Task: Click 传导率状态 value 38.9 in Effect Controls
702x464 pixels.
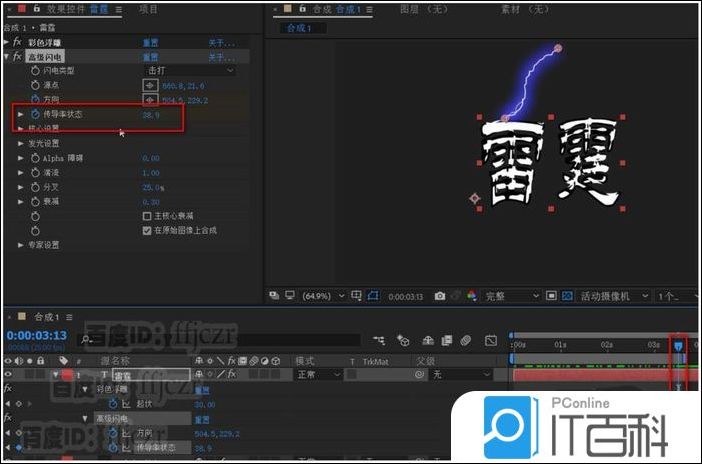Action: click(151, 115)
